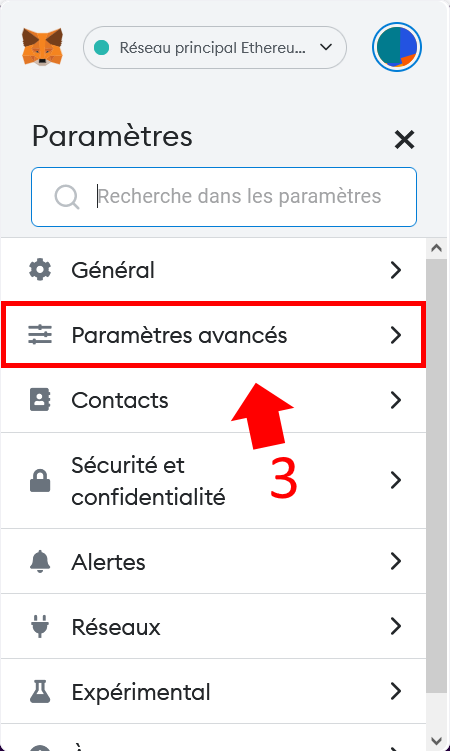
Task: Expand Réseaux using its chevron arrow
Action: tap(395, 626)
